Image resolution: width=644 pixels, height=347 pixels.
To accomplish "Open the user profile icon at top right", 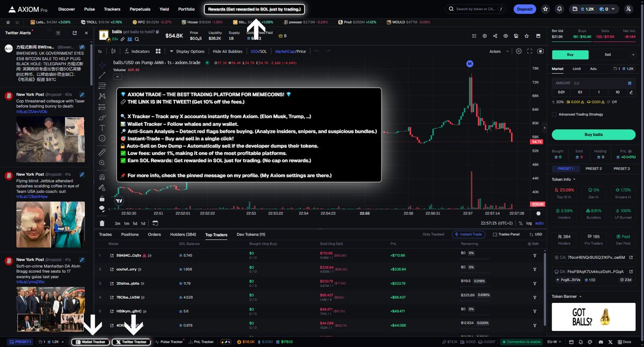I will pyautogui.click(x=628, y=9).
